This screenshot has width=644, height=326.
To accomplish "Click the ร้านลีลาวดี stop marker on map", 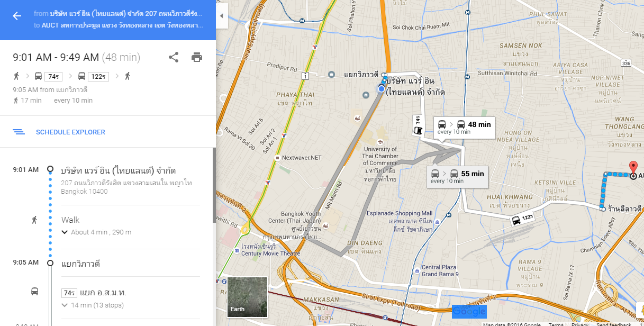I will click(x=603, y=209).
